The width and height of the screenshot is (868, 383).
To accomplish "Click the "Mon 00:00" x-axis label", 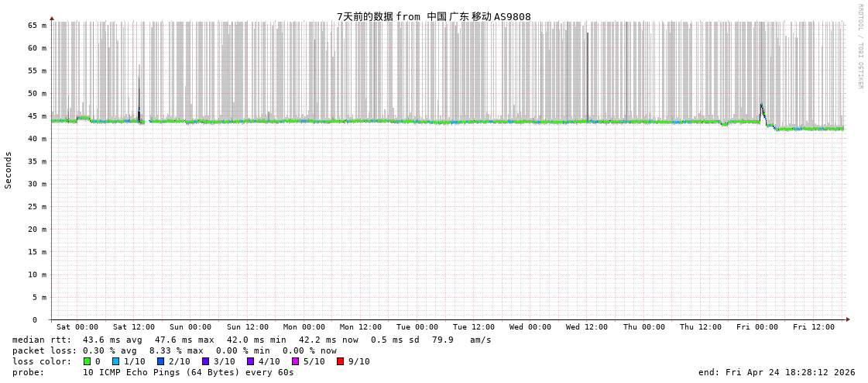I will coord(304,327).
